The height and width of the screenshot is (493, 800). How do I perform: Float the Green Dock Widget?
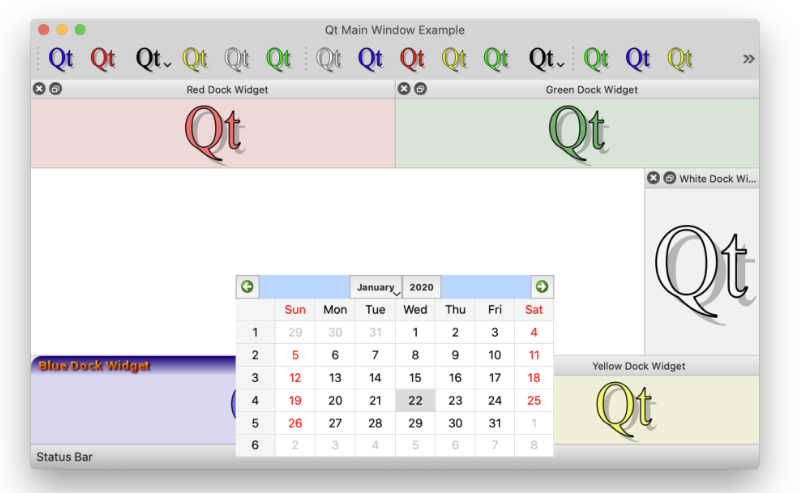(x=420, y=89)
